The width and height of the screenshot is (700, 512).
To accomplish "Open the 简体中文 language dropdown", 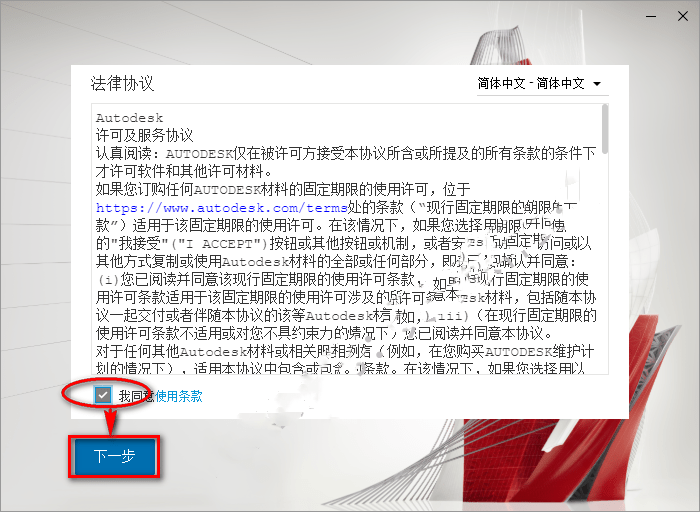I will [x=542, y=83].
